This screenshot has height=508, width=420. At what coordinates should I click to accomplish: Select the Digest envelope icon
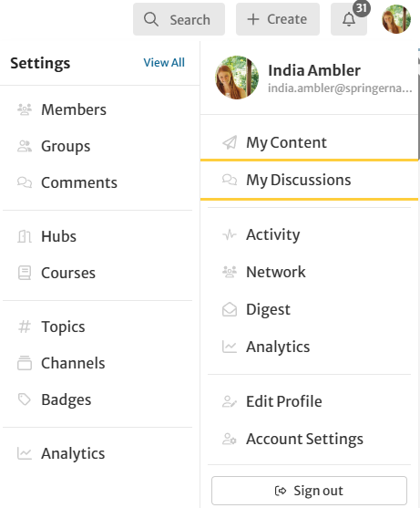pyautogui.click(x=230, y=309)
